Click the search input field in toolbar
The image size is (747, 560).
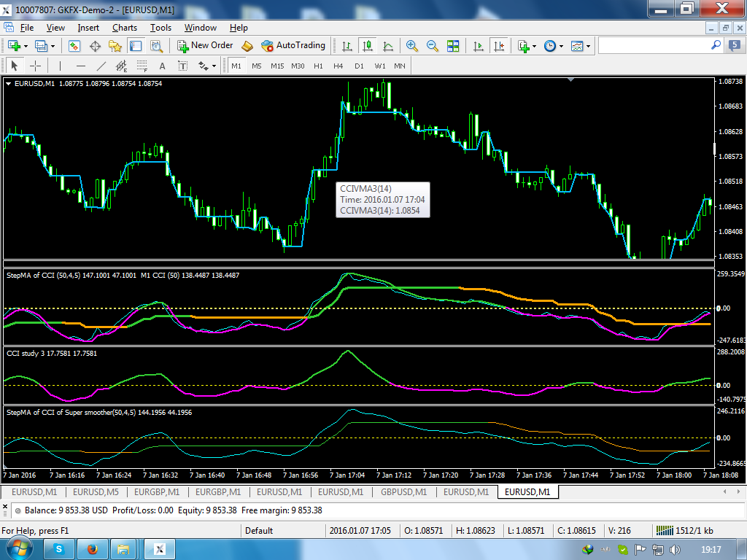click(x=654, y=45)
